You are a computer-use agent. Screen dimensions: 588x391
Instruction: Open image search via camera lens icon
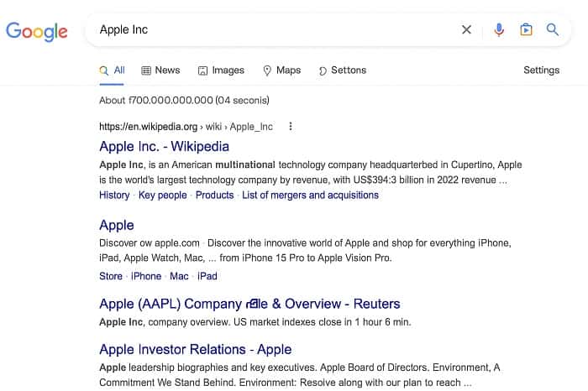(x=526, y=30)
